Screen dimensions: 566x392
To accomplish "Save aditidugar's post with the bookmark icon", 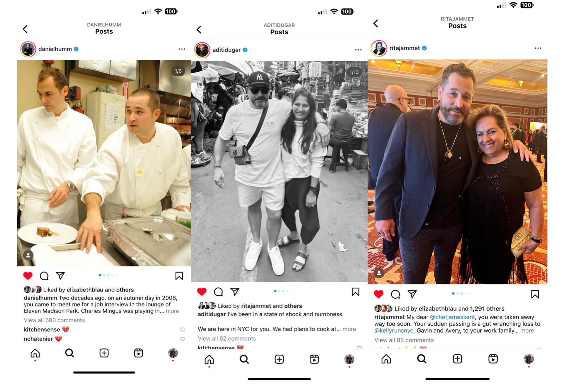I will point(355,292).
